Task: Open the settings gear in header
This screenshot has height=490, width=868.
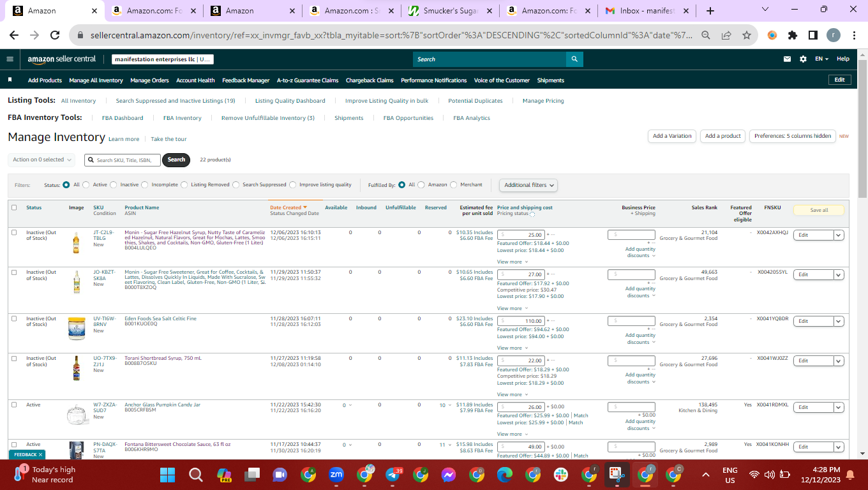Action: [803, 59]
